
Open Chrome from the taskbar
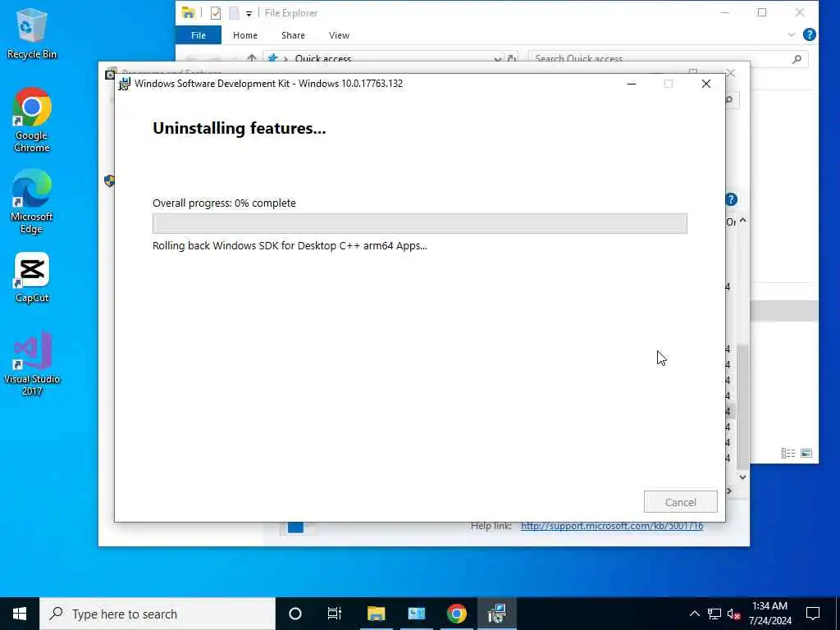click(x=456, y=614)
